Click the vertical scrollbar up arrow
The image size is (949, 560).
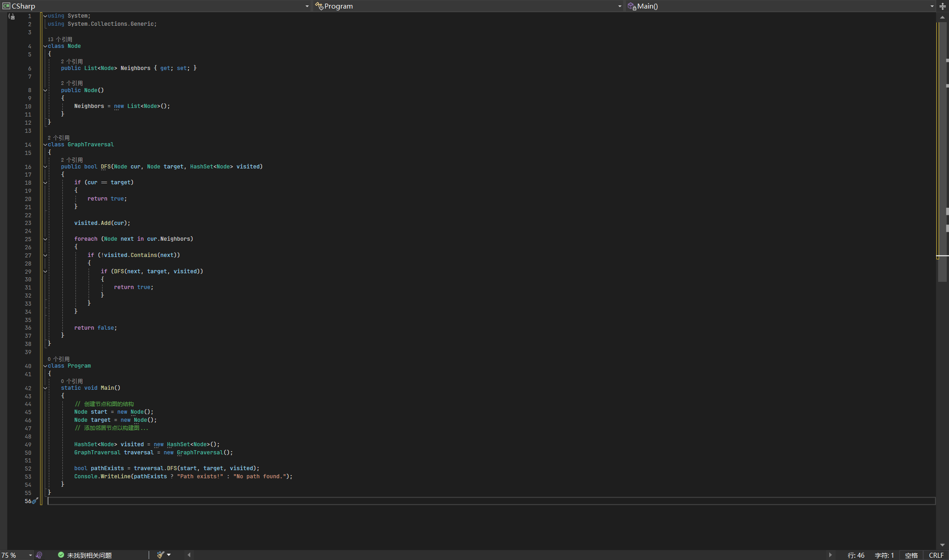tap(942, 17)
